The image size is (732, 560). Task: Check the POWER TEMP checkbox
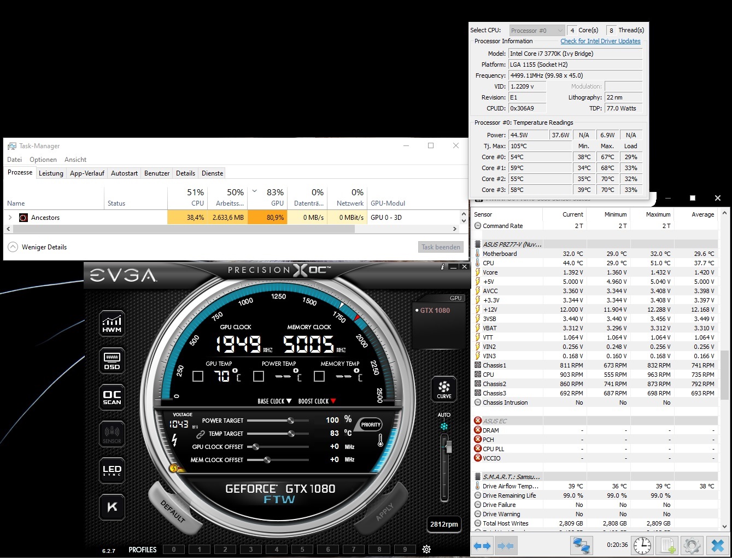pos(259,376)
